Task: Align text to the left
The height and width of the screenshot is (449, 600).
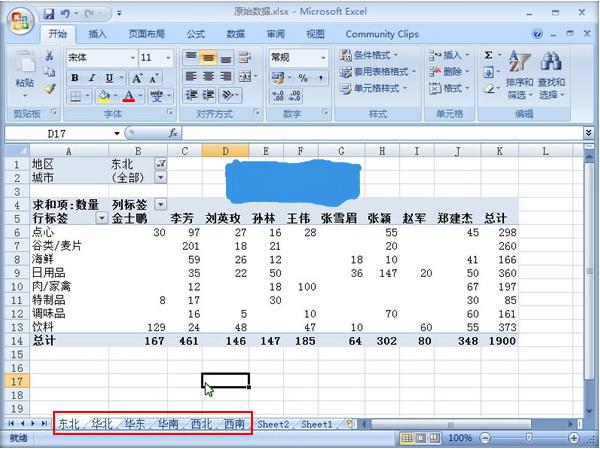Action: (x=191, y=76)
